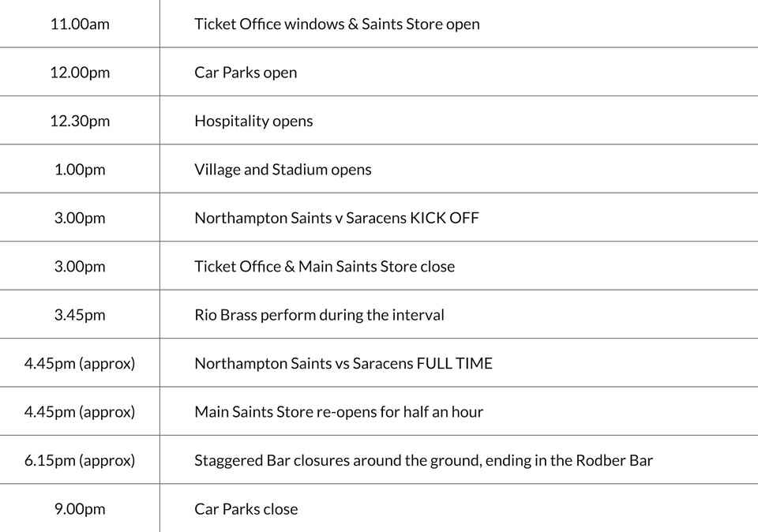
Task: Click the "6.15pm (approx)" time cell
Action: pos(80,460)
